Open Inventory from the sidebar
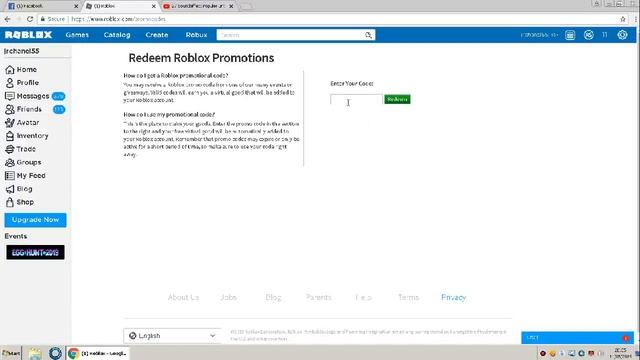The height and width of the screenshot is (360, 640). tap(27, 136)
